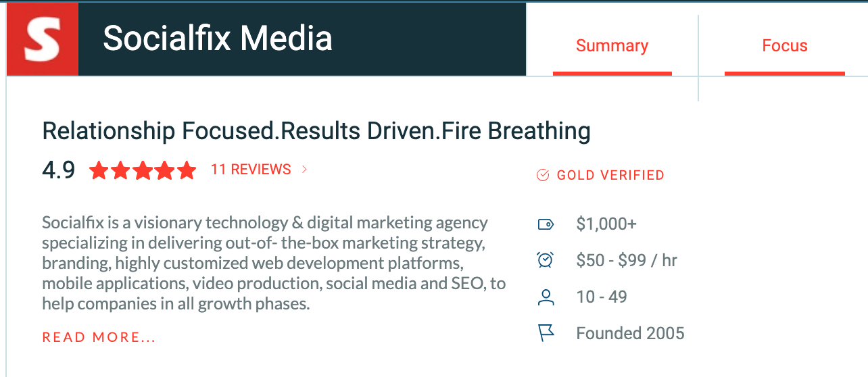Open the Summary tab
The width and height of the screenshot is (868, 377).
[x=612, y=46]
